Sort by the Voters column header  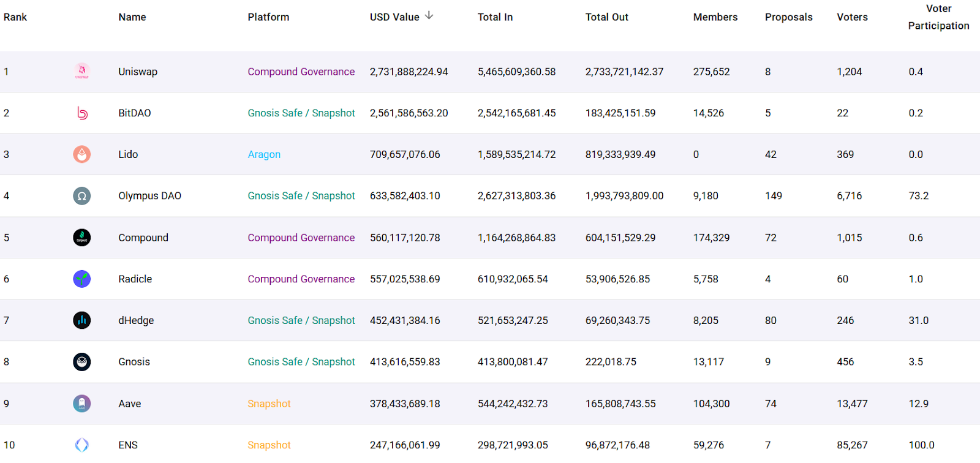pos(852,17)
